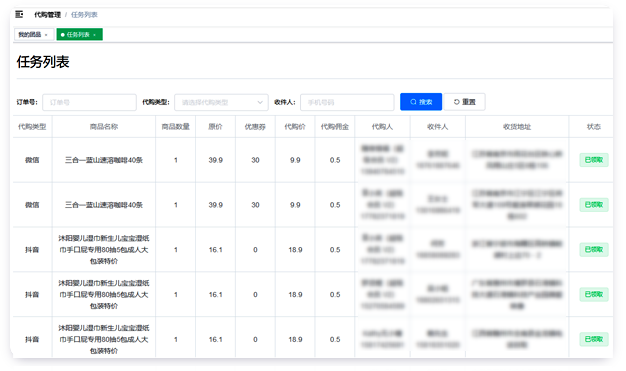
Task: Switch to the white tab left of 任务列表
Action: (34, 35)
